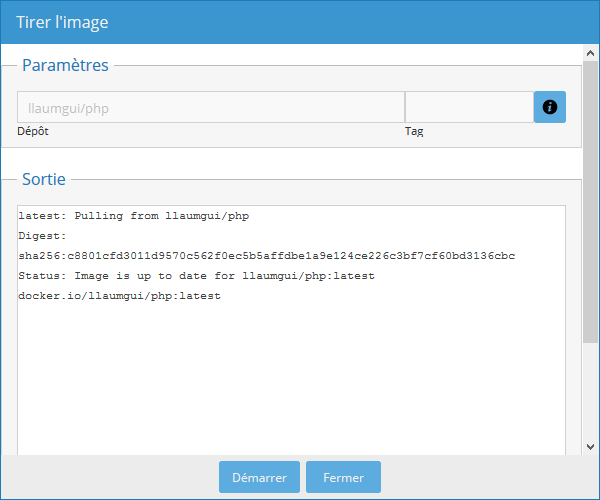The image size is (600, 500).
Task: Click the info icon next to Tag field
Action: 549,107
